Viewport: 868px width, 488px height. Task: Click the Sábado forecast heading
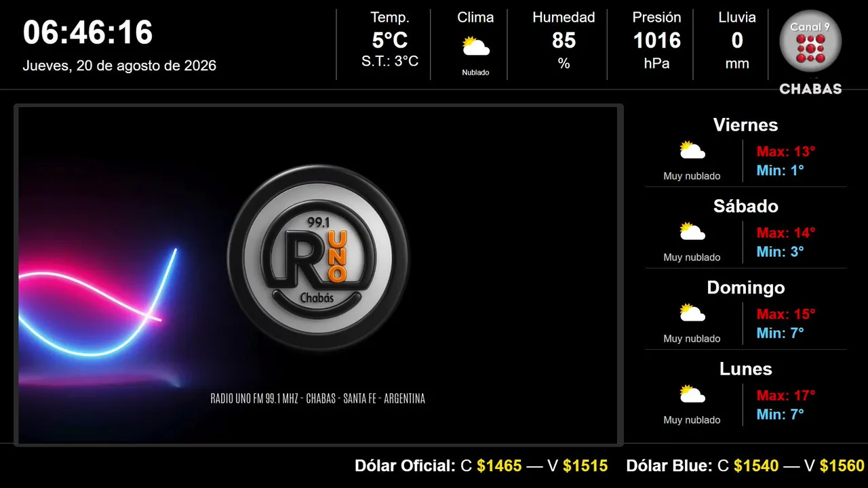745,206
